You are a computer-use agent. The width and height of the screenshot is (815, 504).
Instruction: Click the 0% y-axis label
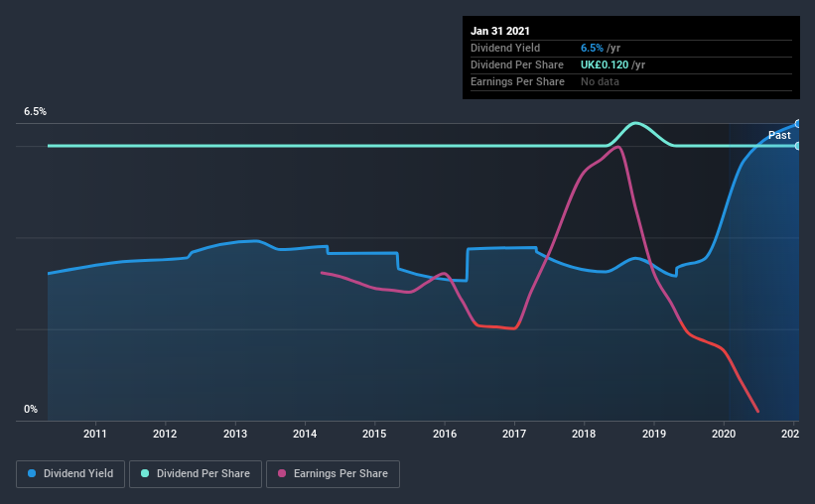point(31,410)
